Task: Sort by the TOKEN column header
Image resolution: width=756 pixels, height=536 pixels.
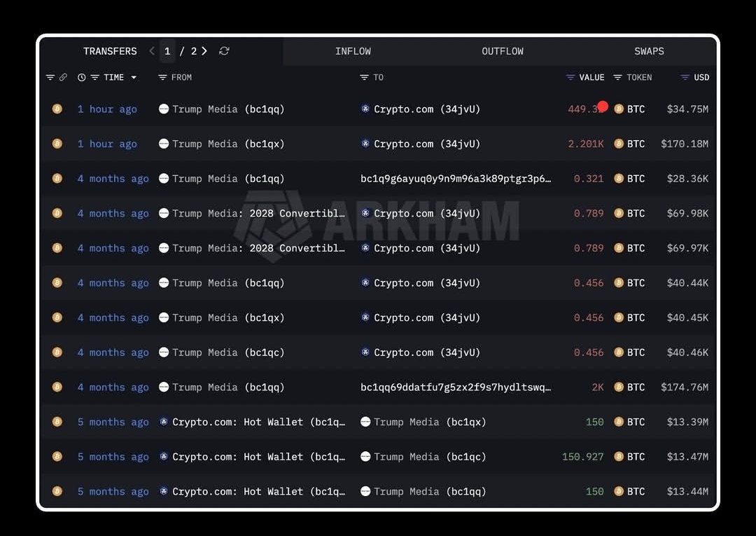Action: pyautogui.click(x=639, y=77)
